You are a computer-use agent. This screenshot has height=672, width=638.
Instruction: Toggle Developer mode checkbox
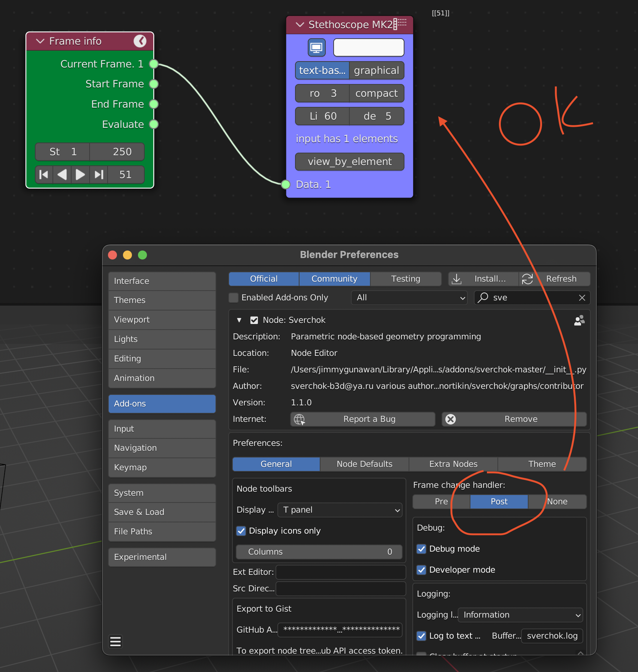tap(421, 570)
